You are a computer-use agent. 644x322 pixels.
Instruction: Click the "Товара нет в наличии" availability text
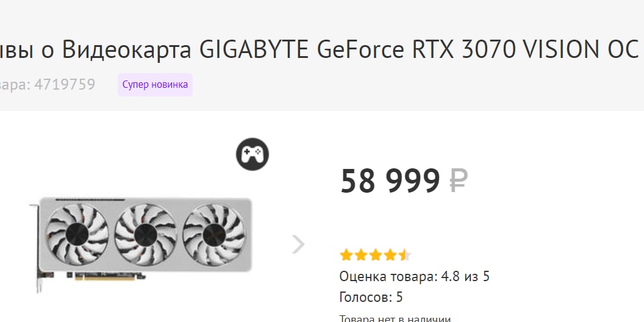[x=395, y=318]
